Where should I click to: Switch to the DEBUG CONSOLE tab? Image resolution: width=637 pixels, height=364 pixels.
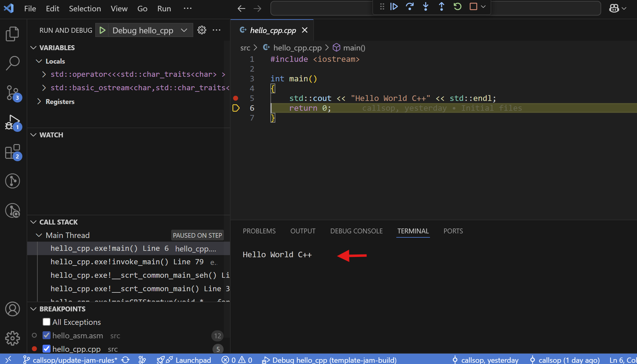[x=356, y=231]
